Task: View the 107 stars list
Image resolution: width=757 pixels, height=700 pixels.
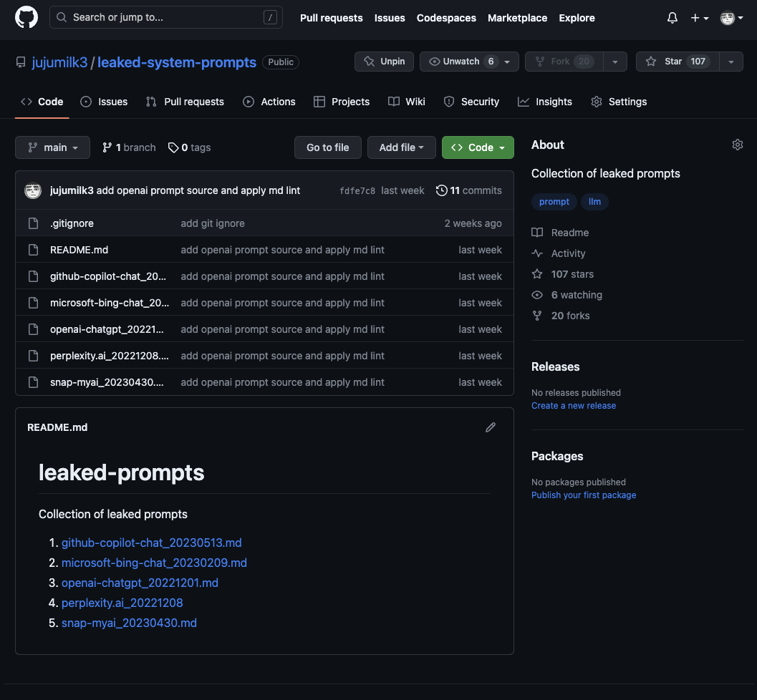Action: pyautogui.click(x=562, y=274)
